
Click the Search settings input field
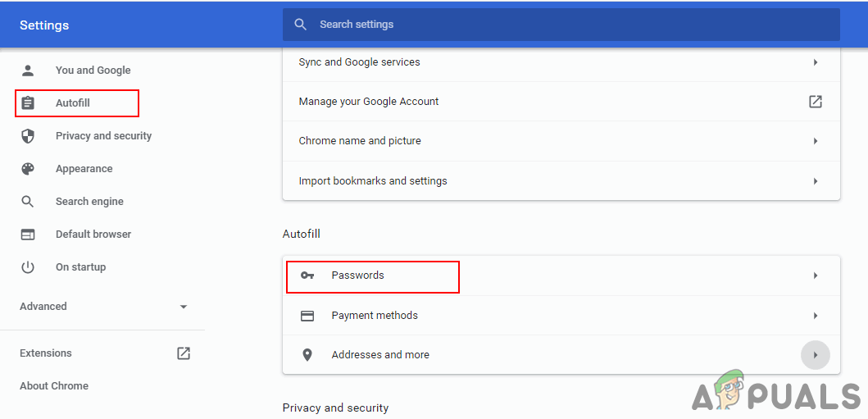click(x=574, y=25)
